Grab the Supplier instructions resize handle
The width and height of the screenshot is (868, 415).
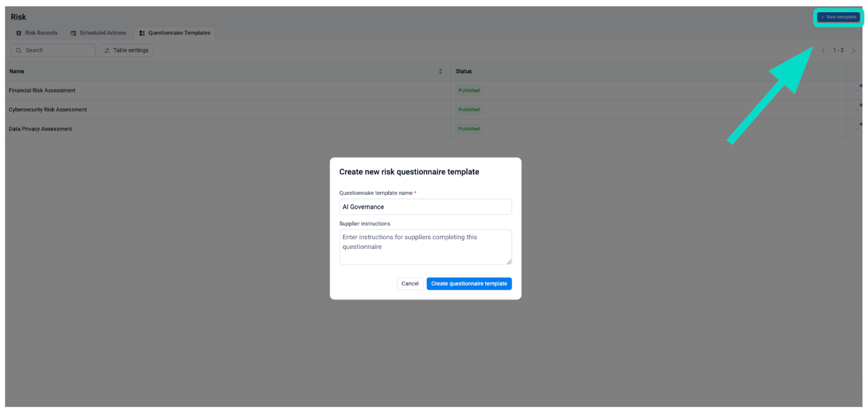[509, 262]
